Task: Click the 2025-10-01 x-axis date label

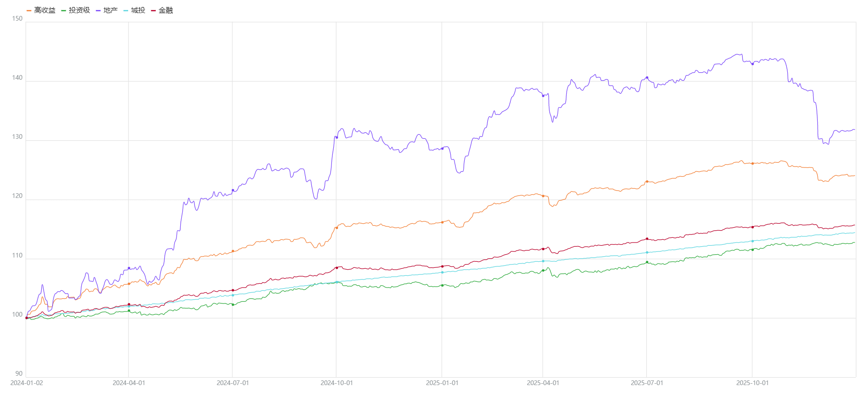Action: pos(753,383)
